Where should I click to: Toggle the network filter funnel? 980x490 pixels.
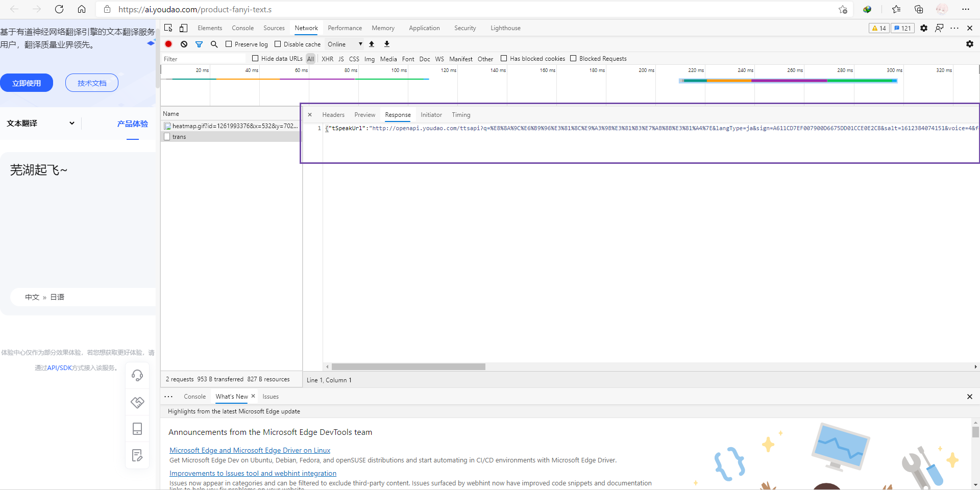coord(199,44)
